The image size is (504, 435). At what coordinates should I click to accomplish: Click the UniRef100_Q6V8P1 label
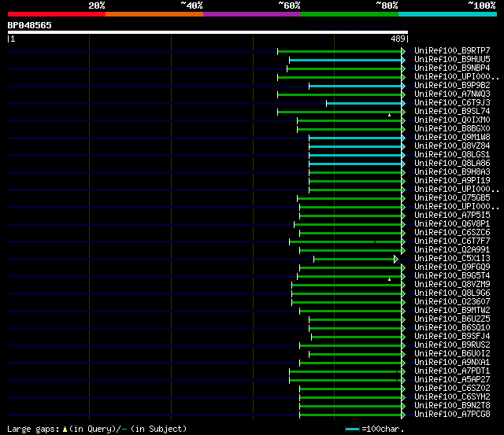point(452,224)
